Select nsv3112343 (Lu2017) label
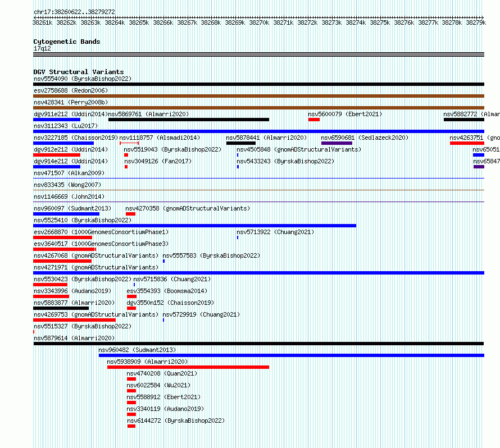 coord(66,126)
